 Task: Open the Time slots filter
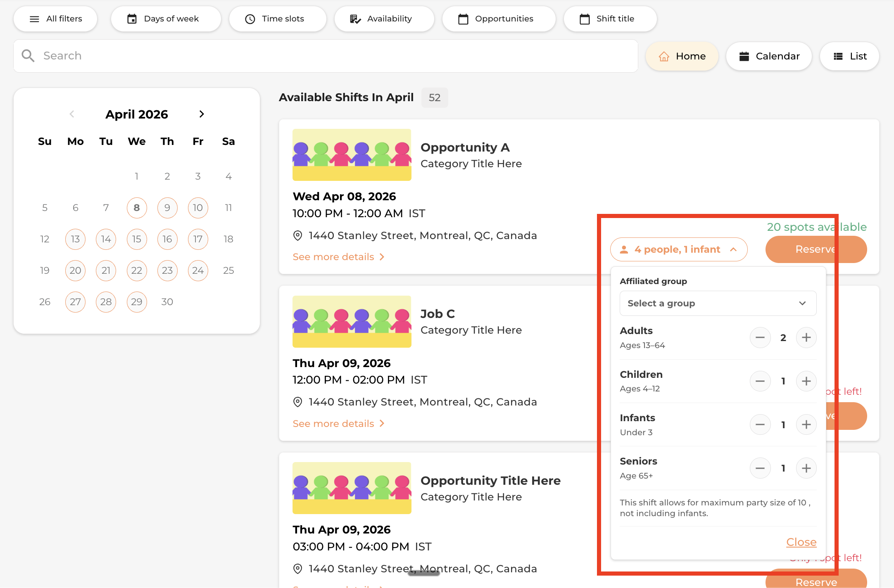tap(278, 19)
